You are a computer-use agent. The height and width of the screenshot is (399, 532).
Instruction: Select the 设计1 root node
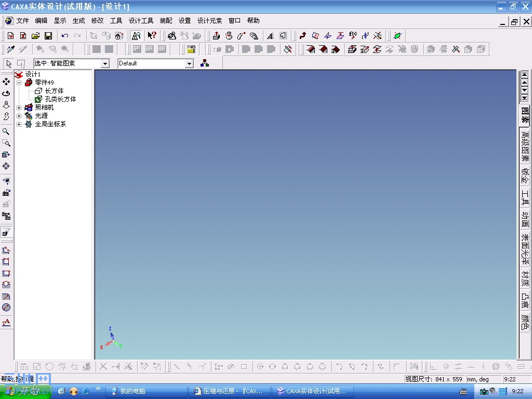[x=33, y=74]
